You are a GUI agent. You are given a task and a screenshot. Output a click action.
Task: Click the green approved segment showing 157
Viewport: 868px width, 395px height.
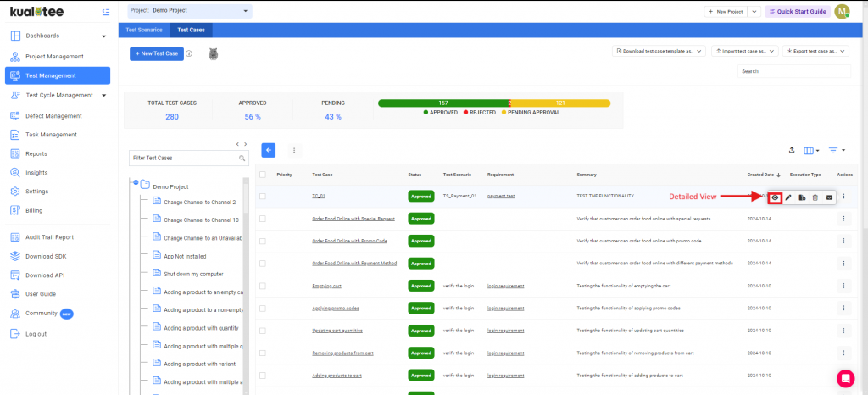click(x=442, y=103)
